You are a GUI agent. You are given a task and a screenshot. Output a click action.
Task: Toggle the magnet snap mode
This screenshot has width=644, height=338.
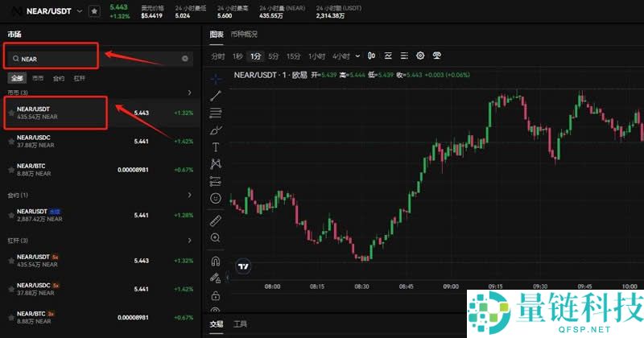tap(216, 261)
